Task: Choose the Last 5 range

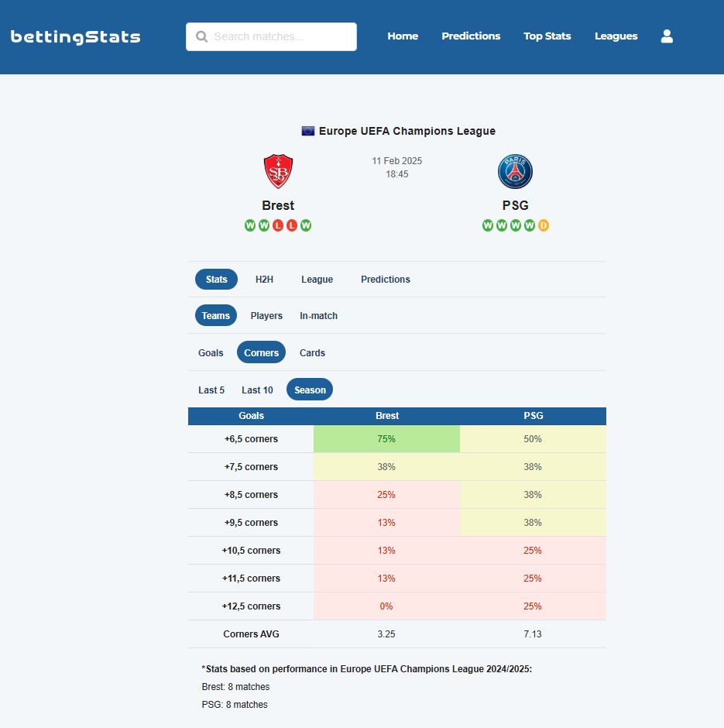Action: click(x=211, y=390)
